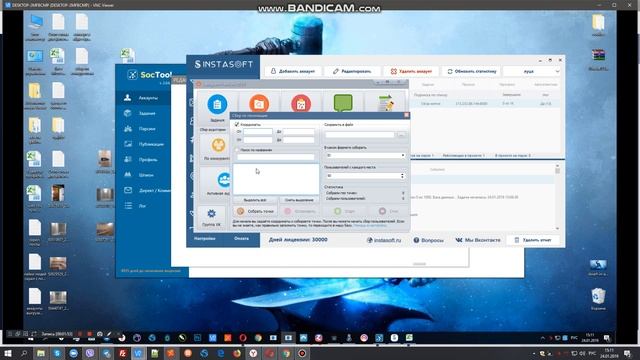The height and width of the screenshot is (360, 640).
Task: Click the Снять выделение button
Action: (299, 200)
